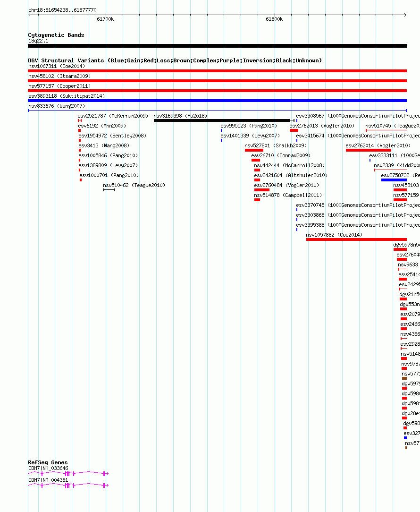Select esv3370745 1000Genomes variant label
Viewport: 420px width, 512px height.
(358, 205)
